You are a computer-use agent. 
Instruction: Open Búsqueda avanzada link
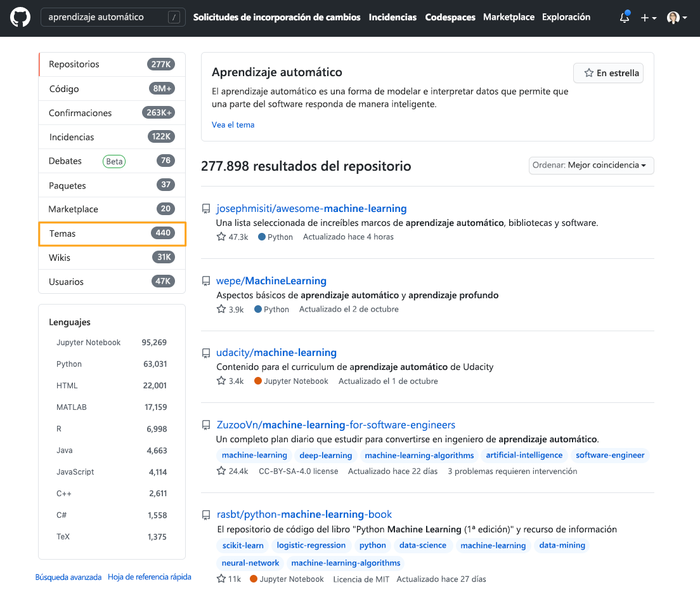click(x=68, y=577)
